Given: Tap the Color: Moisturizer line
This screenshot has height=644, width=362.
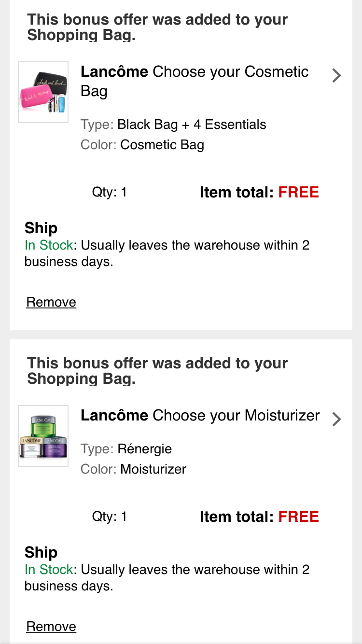Looking at the screenshot, I should pos(133,469).
